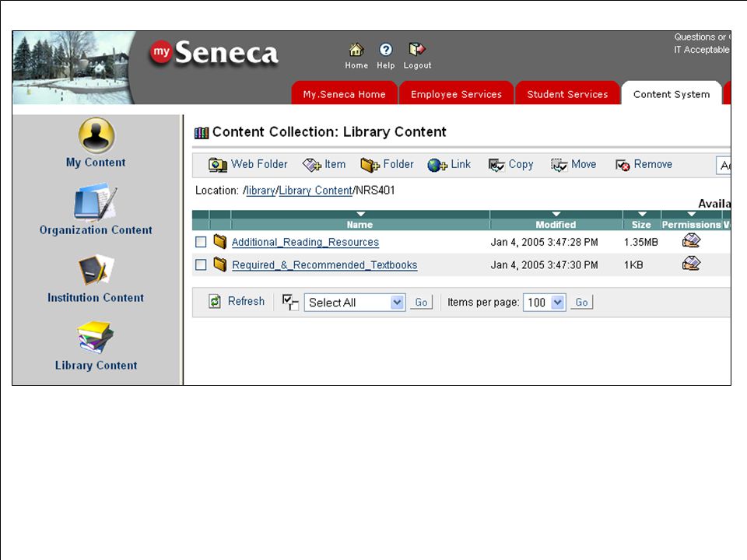Screen dimensions: 747x560
Task: Sort by Permissions column arrow
Action: 691,215
